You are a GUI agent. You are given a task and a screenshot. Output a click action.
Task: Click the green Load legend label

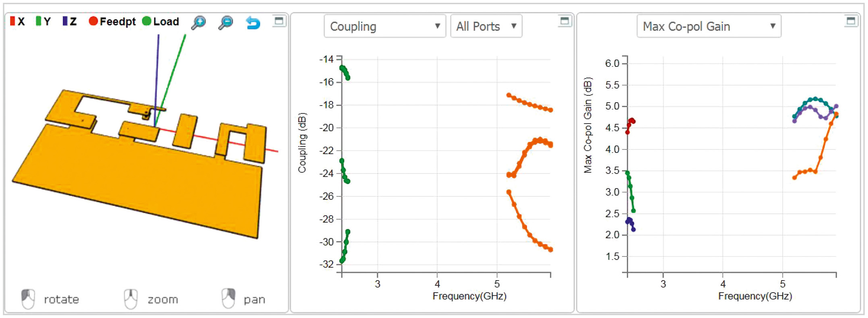(x=166, y=21)
